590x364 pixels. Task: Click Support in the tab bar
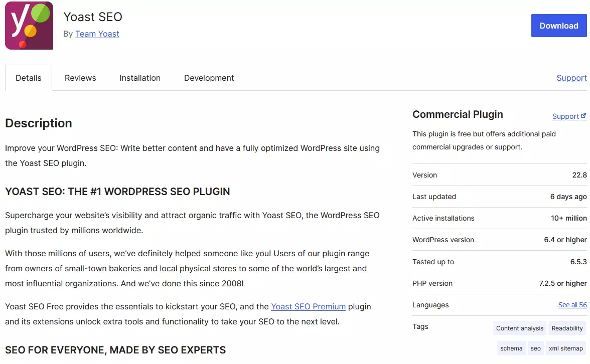tap(571, 78)
